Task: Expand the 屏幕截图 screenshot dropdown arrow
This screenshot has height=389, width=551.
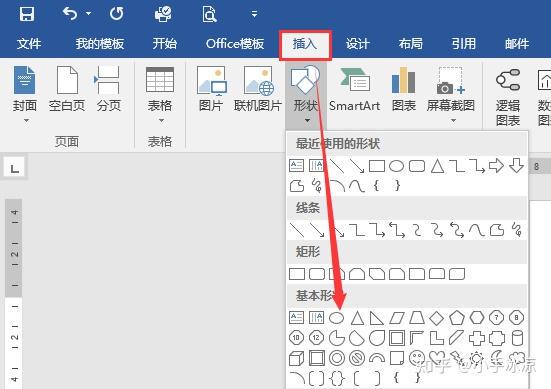Action: pyautogui.click(x=453, y=121)
